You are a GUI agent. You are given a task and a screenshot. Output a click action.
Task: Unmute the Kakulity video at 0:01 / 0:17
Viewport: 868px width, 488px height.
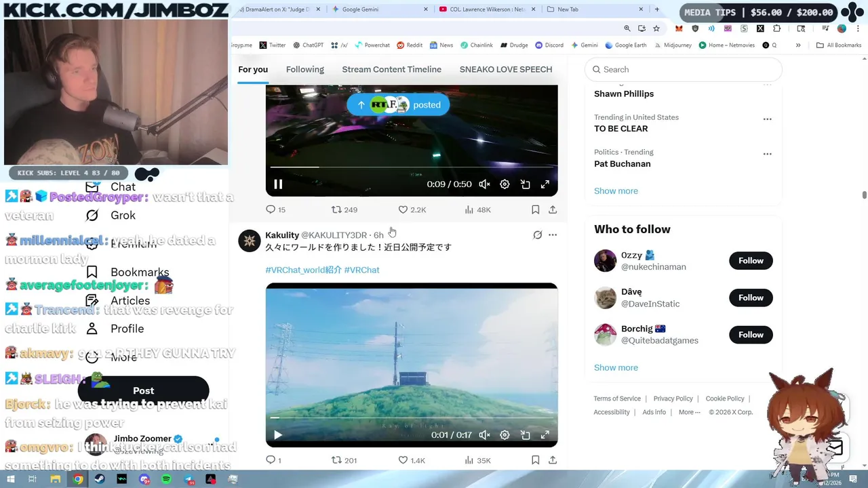pos(484,435)
